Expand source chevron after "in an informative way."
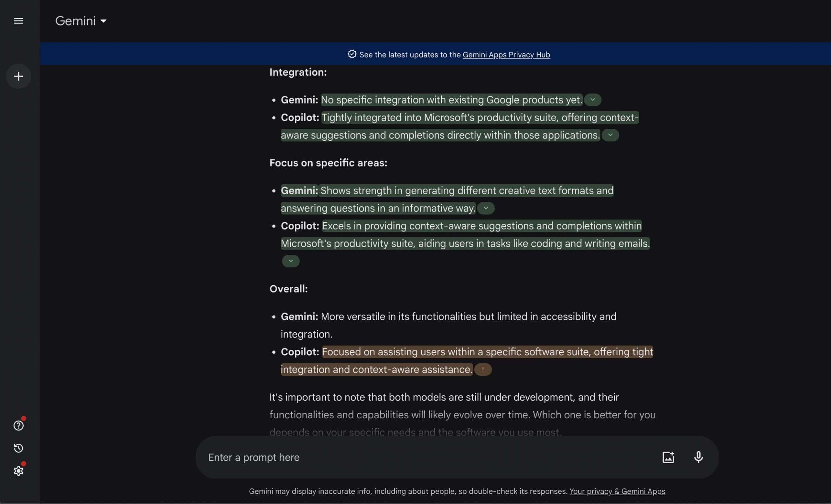Screen dimensions: 831x504 (x=486, y=208)
